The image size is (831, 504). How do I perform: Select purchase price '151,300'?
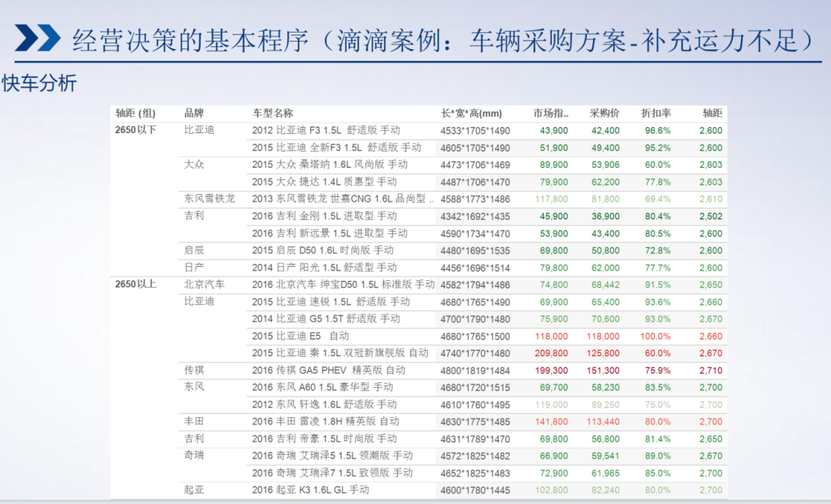click(x=603, y=371)
